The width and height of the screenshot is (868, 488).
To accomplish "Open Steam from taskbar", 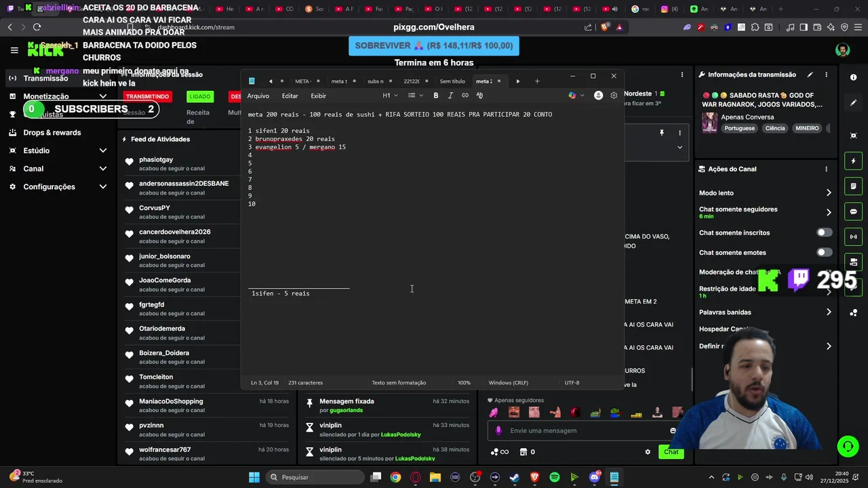I will pos(515,477).
